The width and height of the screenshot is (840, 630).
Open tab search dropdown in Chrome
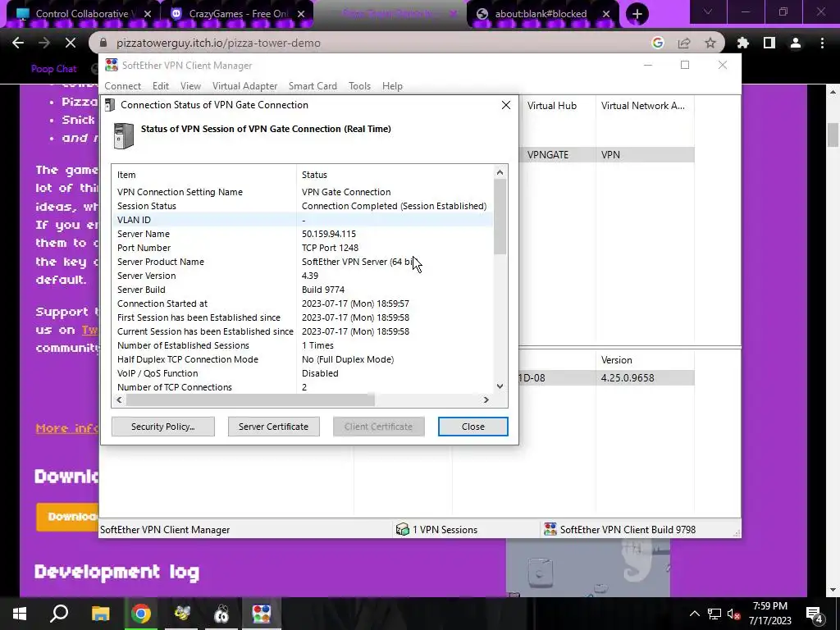708,11
